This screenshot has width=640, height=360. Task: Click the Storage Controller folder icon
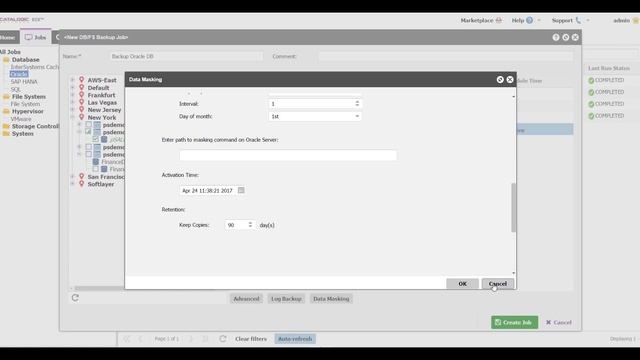(x=6, y=126)
